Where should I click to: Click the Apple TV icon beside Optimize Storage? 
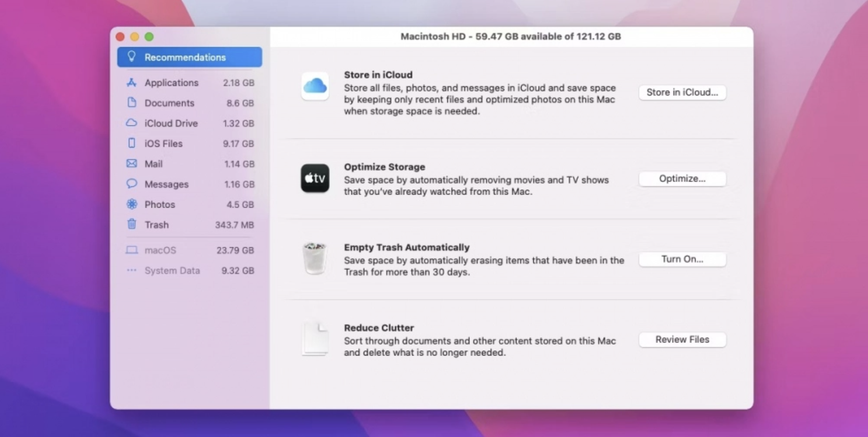[x=315, y=178]
